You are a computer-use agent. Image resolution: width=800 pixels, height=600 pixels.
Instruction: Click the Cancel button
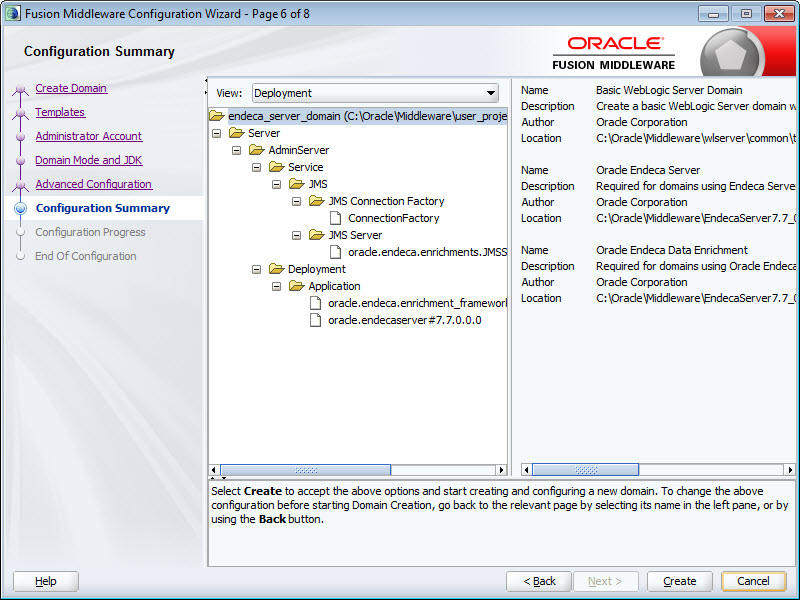[x=753, y=581]
